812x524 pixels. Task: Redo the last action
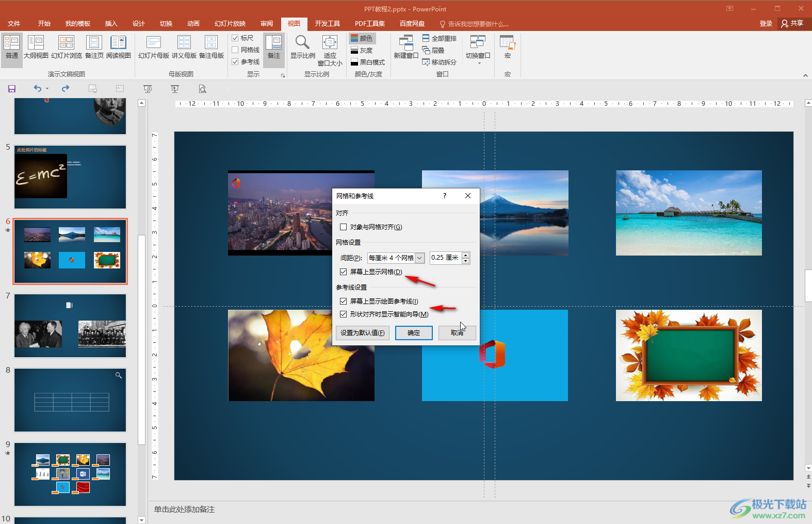click(66, 89)
